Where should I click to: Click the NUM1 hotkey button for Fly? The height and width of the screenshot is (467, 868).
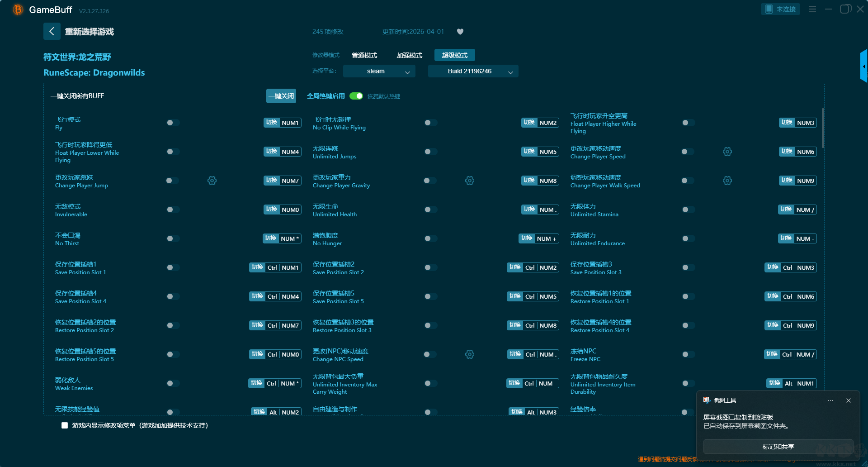pyautogui.click(x=283, y=123)
